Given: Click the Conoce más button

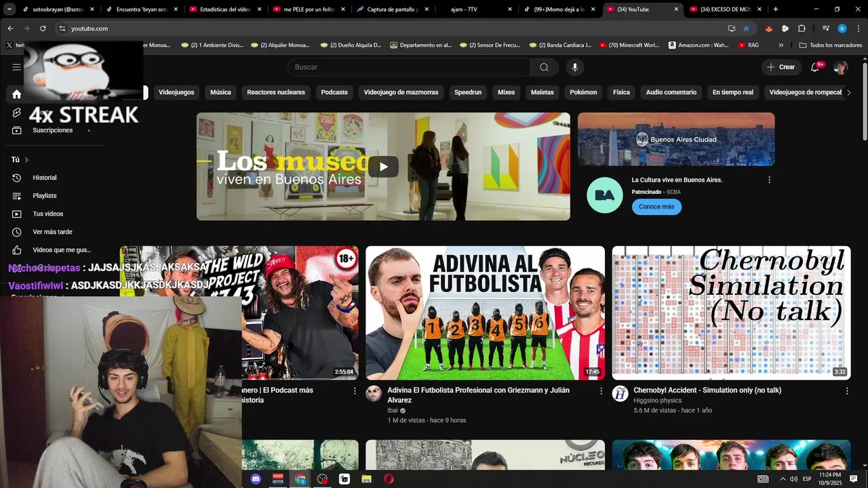Looking at the screenshot, I should coord(656,207).
